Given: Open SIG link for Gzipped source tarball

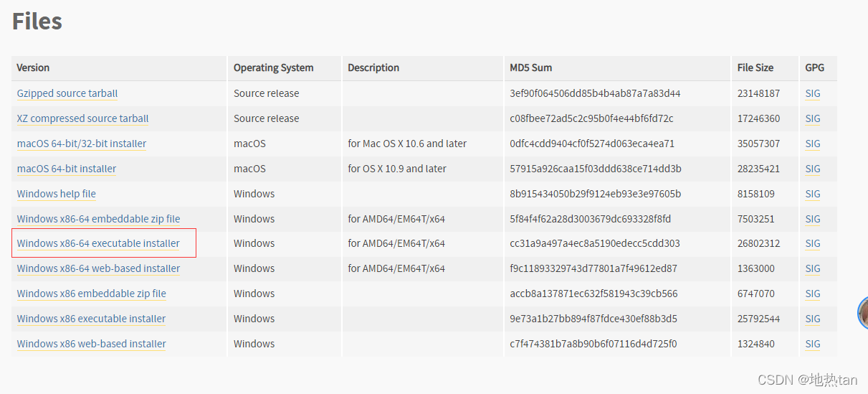Looking at the screenshot, I should [x=813, y=93].
